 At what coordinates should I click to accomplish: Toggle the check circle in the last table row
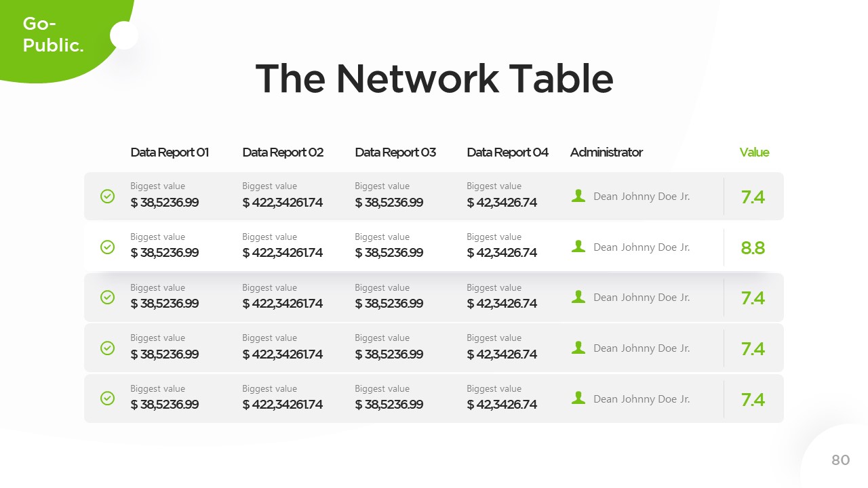107,399
